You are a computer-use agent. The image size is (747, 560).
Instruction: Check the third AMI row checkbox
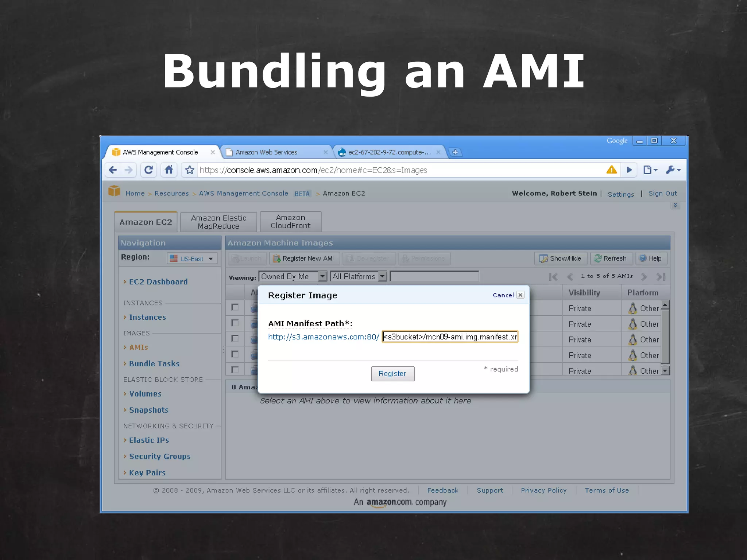235,339
